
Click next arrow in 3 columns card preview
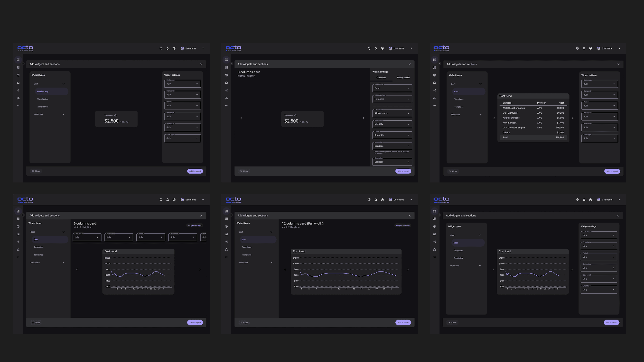click(x=364, y=118)
